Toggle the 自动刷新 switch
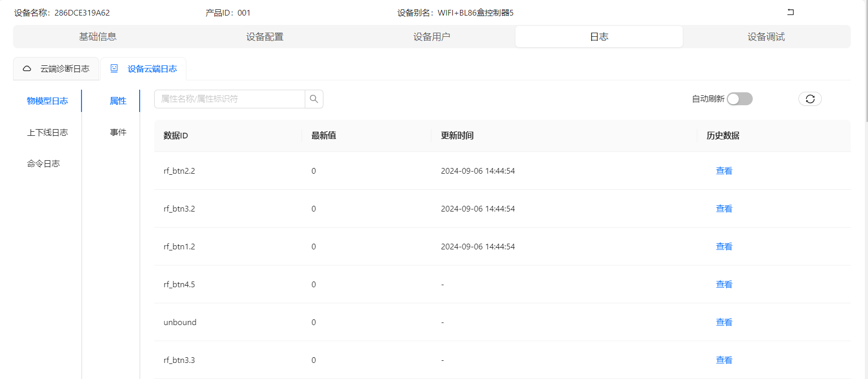This screenshot has height=379, width=868. tap(739, 99)
